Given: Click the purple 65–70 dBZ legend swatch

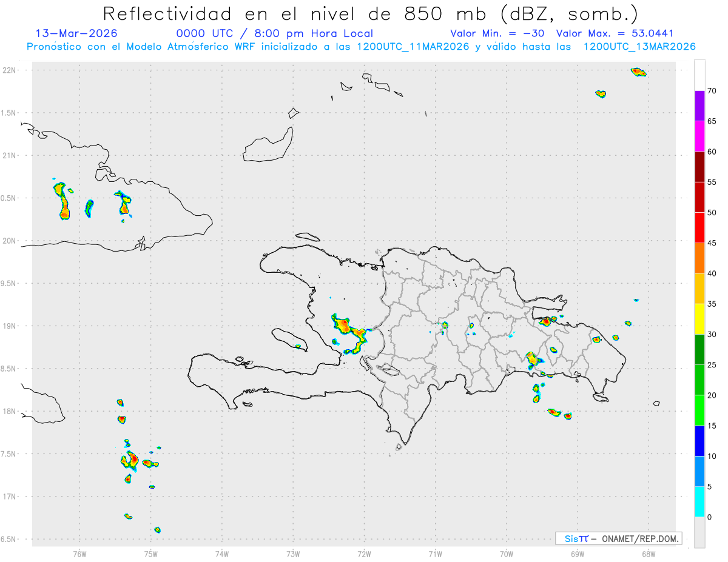Looking at the screenshot, I should tap(699, 106).
